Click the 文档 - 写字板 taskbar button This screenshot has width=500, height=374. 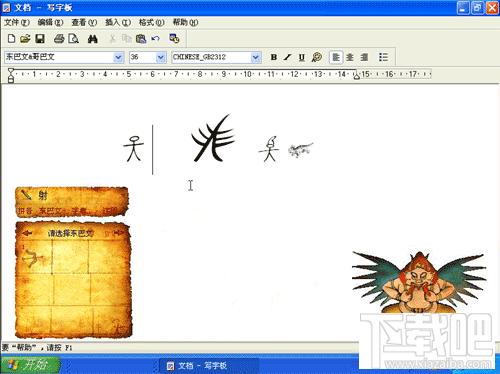tap(208, 366)
